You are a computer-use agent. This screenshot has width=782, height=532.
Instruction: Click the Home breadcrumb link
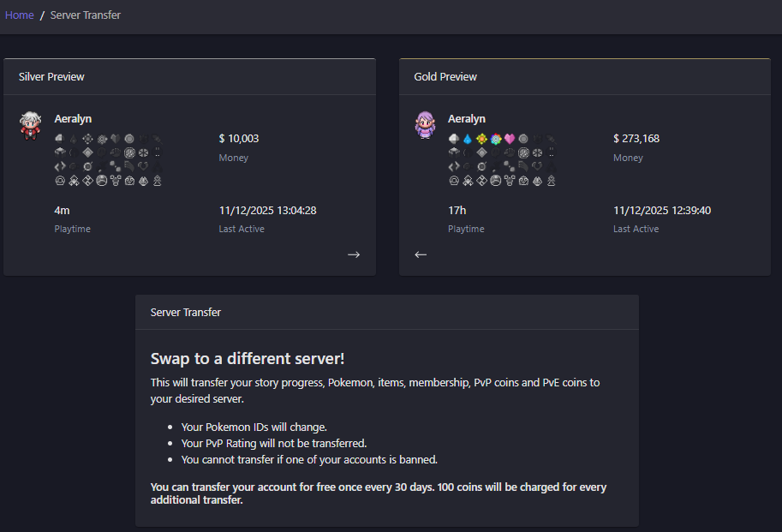click(x=20, y=15)
